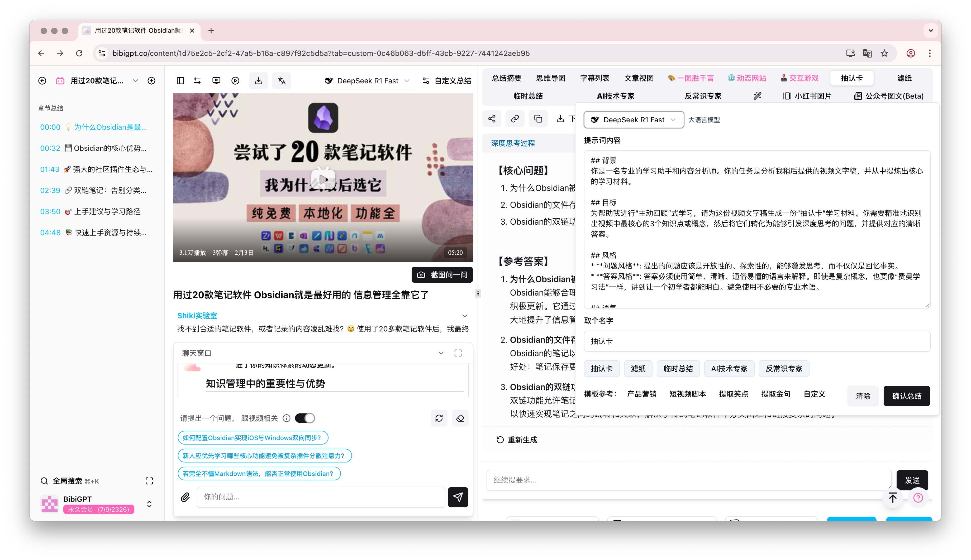Switch to the 思维导图 tab
The image size is (971, 560).
click(551, 78)
